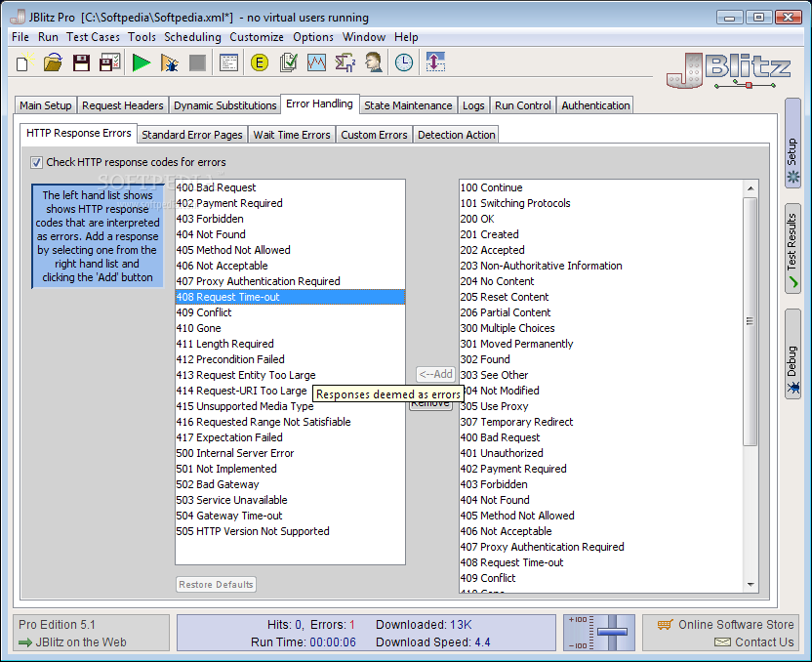Click the right list scrollbar down arrow
The width and height of the screenshot is (812, 662).
click(751, 585)
